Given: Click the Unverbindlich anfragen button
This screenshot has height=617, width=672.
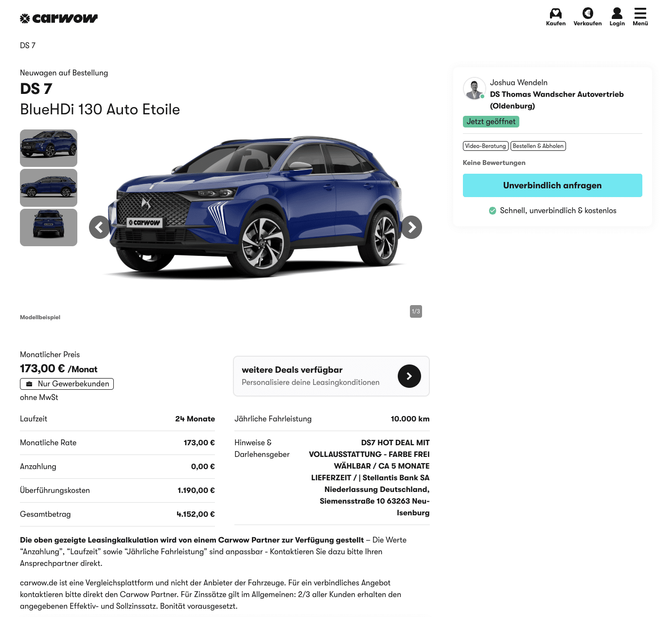Looking at the screenshot, I should [x=552, y=185].
